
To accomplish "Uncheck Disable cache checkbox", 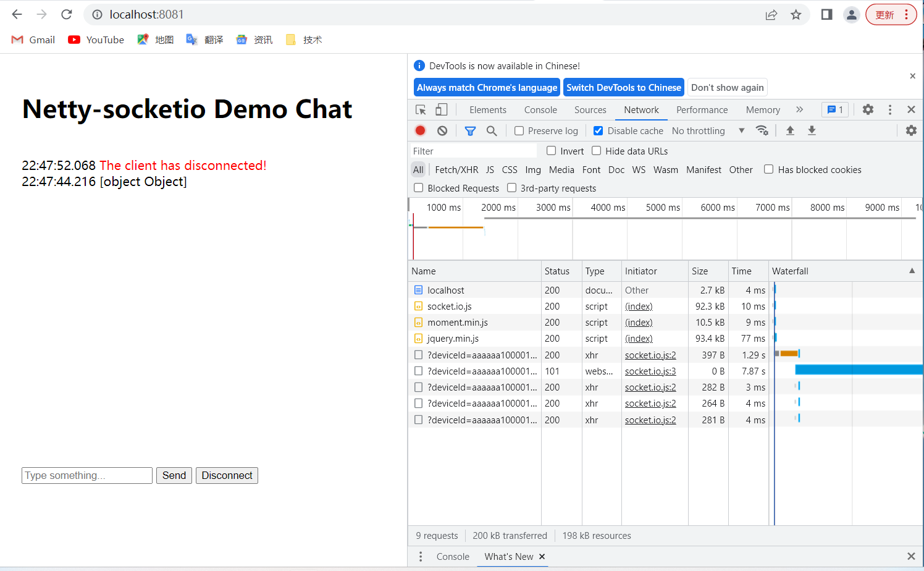I will click(598, 130).
